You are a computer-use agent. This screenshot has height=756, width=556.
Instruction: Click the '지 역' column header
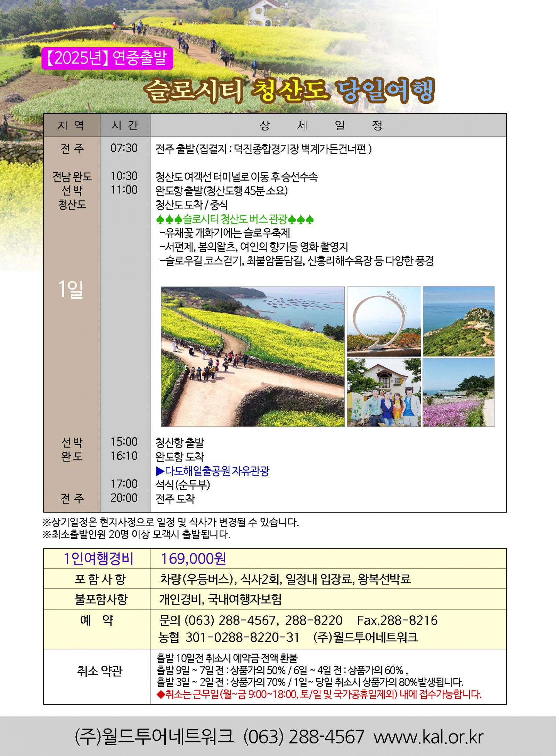(x=72, y=125)
